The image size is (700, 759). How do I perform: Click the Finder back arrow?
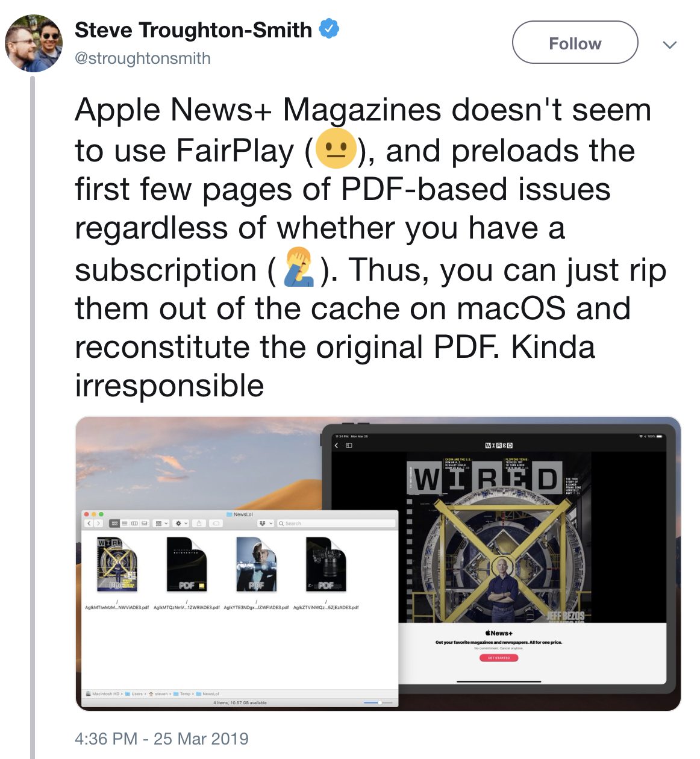point(89,523)
